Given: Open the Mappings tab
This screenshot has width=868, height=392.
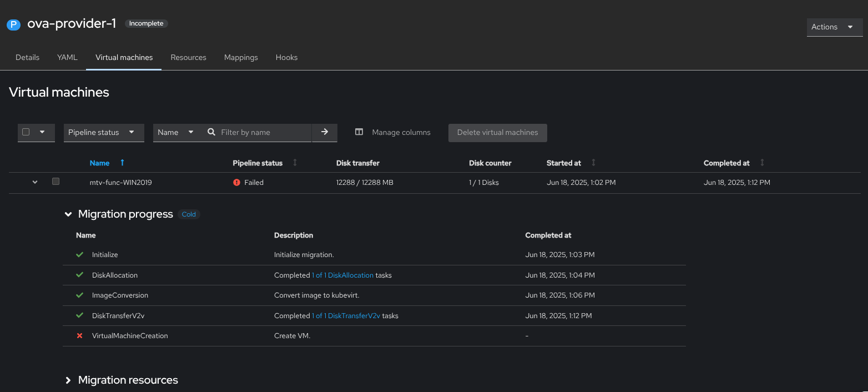Looking at the screenshot, I should pyautogui.click(x=241, y=57).
